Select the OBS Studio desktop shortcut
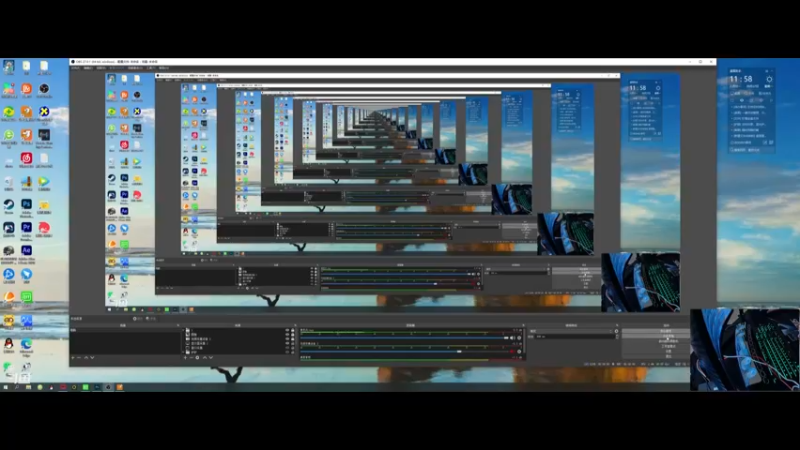 [44, 89]
